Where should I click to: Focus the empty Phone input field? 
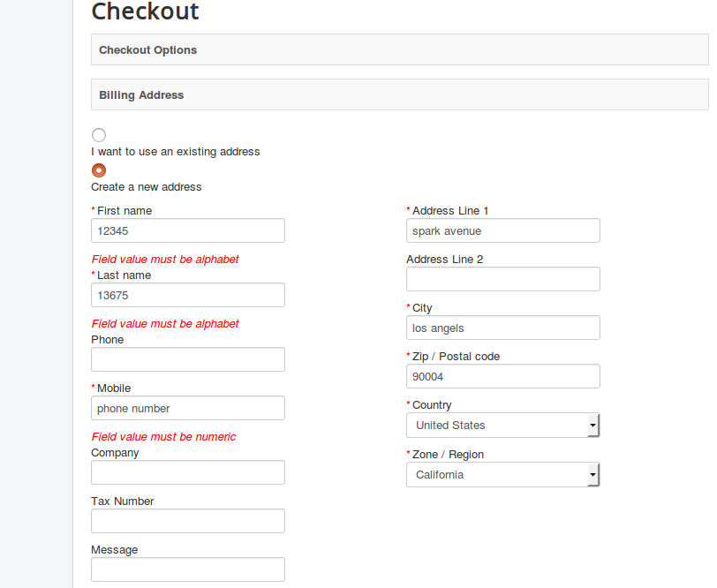[188, 359]
